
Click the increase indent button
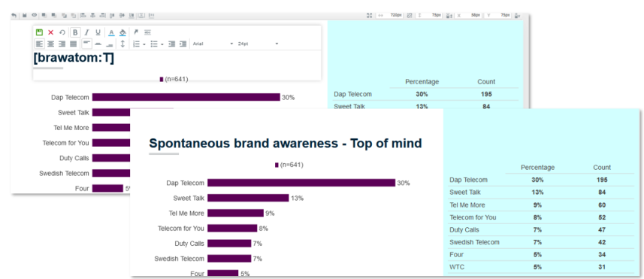pos(183,44)
